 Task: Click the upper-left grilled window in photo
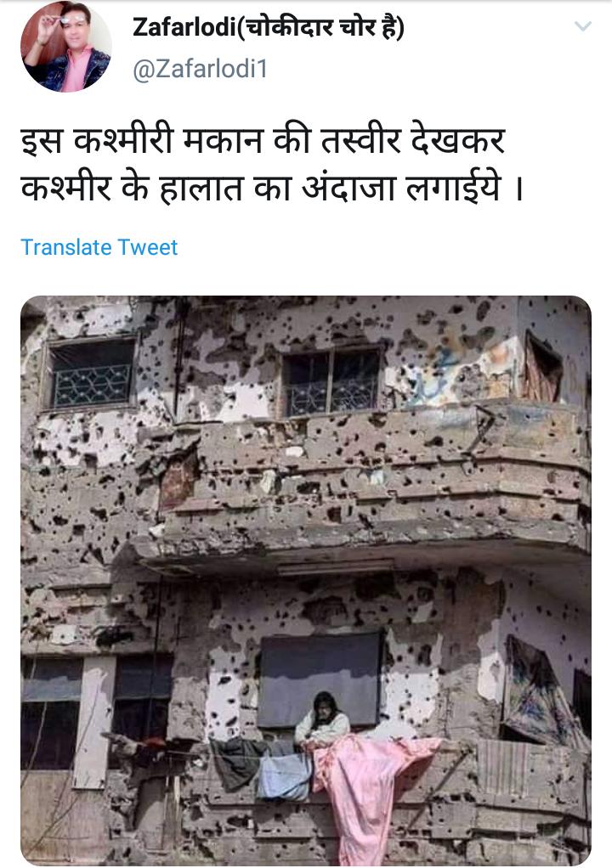(x=90, y=373)
